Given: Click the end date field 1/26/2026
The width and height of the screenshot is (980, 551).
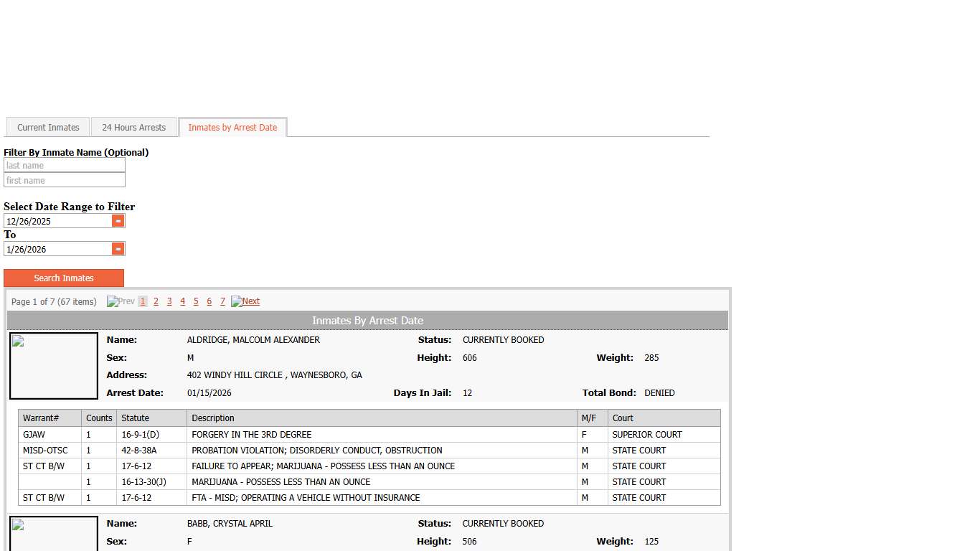Looking at the screenshot, I should [57, 249].
